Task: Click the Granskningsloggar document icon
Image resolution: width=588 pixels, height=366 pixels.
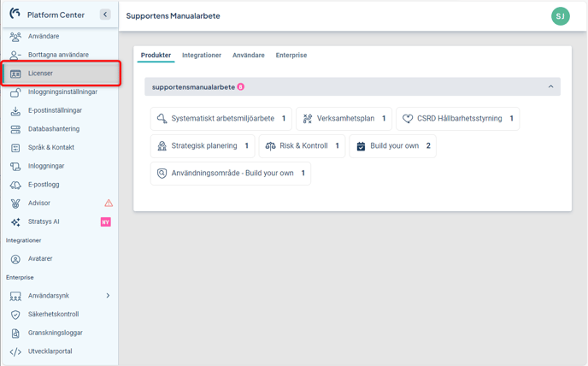Action: click(x=15, y=334)
